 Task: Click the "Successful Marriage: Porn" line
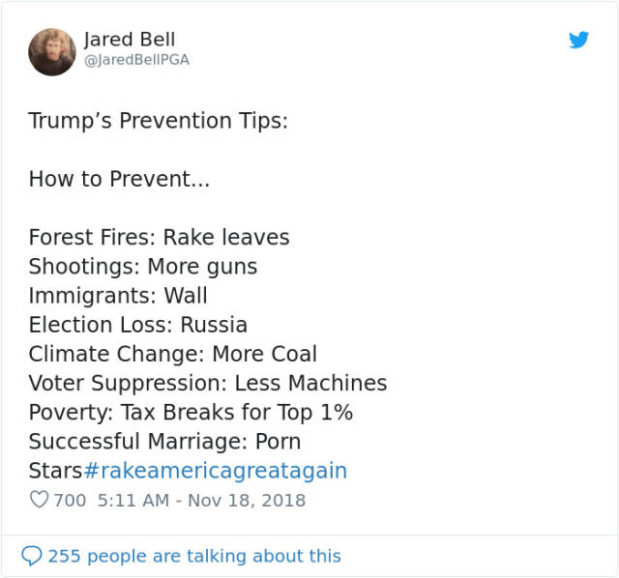click(x=164, y=441)
